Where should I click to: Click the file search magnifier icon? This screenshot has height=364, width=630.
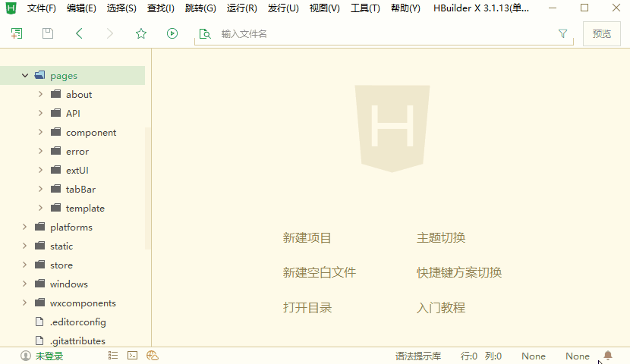[205, 33]
